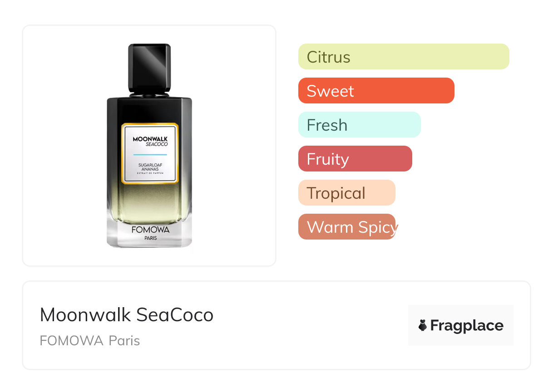Viewport: 553px width, 392px height.
Task: Click the blue divider line on label
Action: coord(150,155)
